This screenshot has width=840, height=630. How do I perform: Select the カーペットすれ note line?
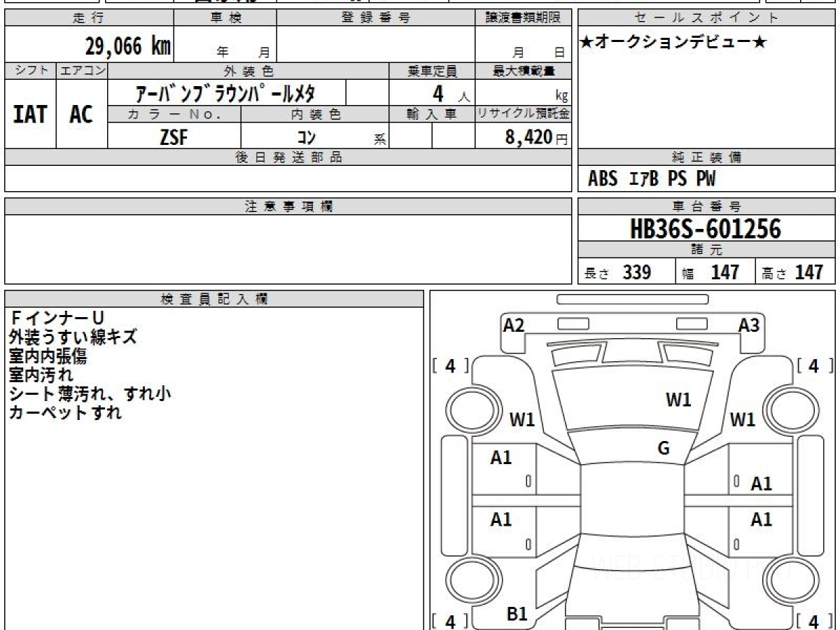pos(65,412)
